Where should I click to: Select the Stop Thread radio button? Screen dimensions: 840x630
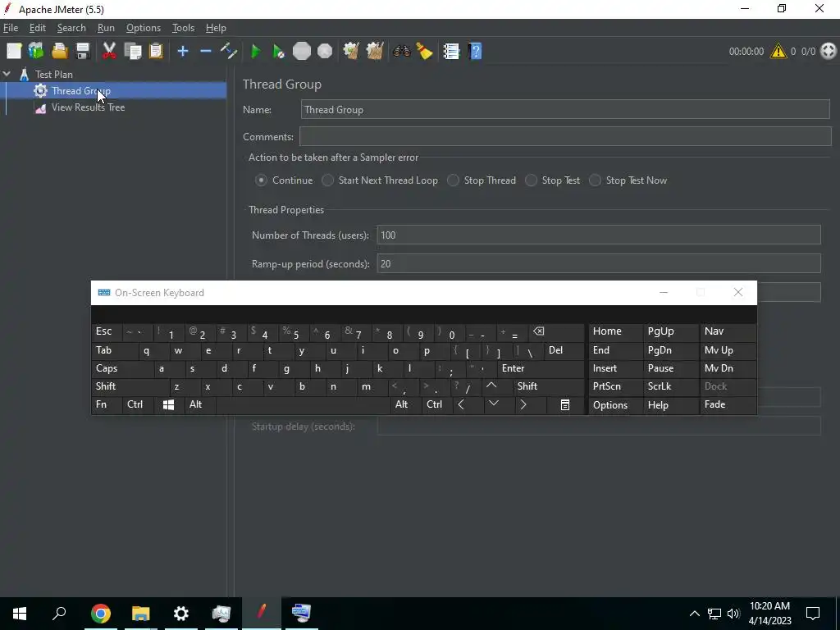(453, 180)
